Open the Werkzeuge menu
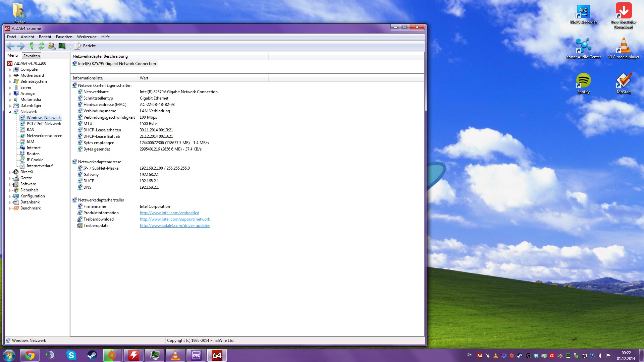This screenshot has width=644, height=362. coord(87,37)
